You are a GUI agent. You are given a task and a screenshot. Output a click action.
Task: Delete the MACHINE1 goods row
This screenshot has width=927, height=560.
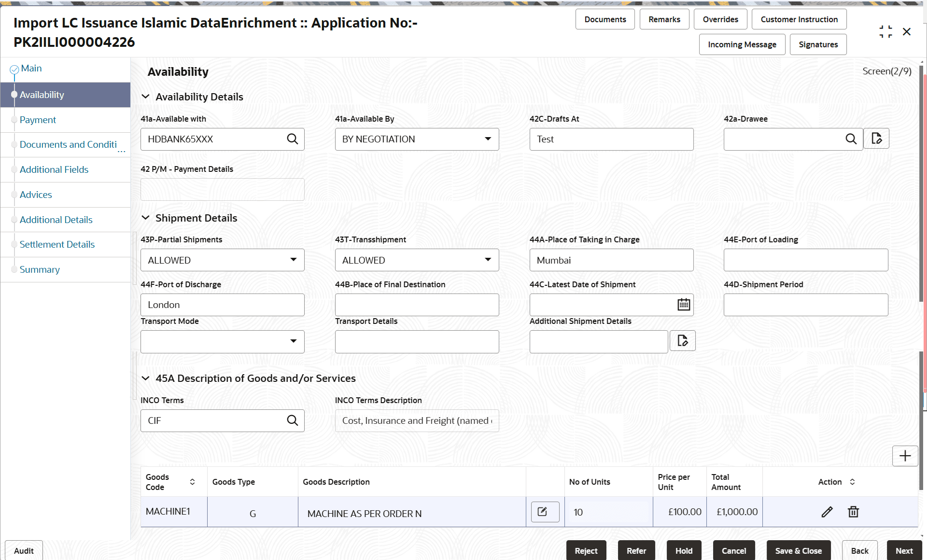(x=853, y=512)
